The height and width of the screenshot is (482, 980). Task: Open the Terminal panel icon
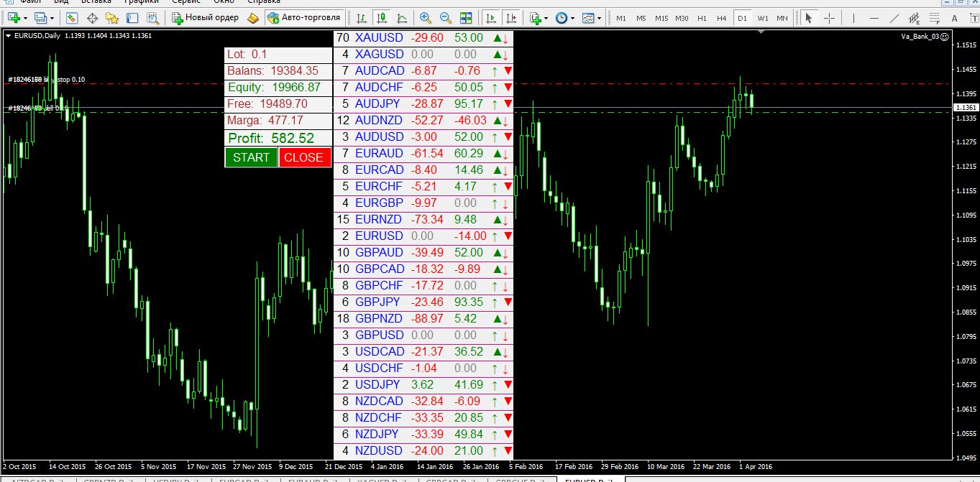click(132, 17)
